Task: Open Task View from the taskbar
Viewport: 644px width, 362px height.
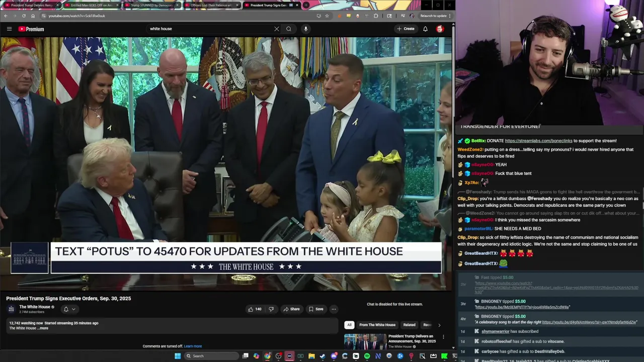Action: point(246,356)
